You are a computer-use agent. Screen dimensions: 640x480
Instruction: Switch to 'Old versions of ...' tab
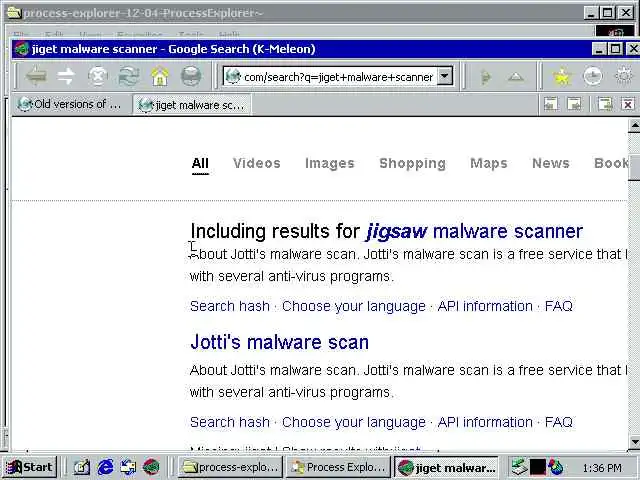[70, 104]
